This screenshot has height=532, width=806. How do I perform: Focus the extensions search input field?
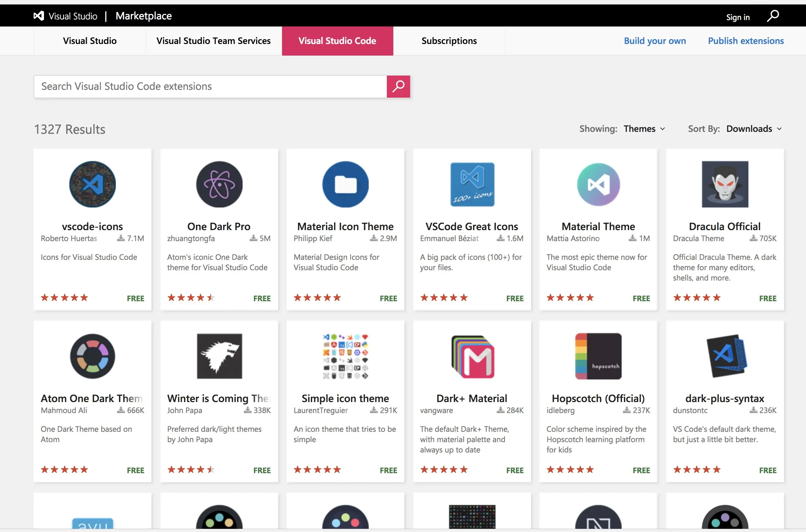click(x=211, y=87)
